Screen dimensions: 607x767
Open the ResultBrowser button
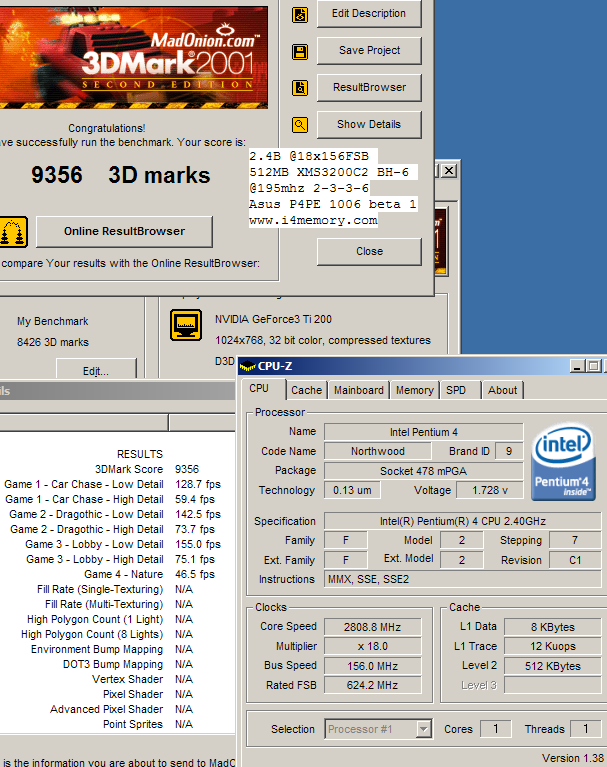tap(369, 88)
